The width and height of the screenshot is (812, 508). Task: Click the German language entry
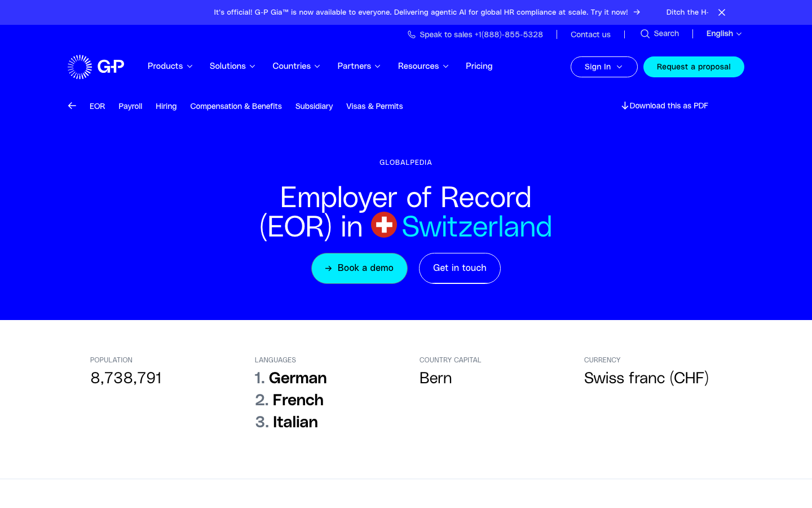(x=298, y=378)
